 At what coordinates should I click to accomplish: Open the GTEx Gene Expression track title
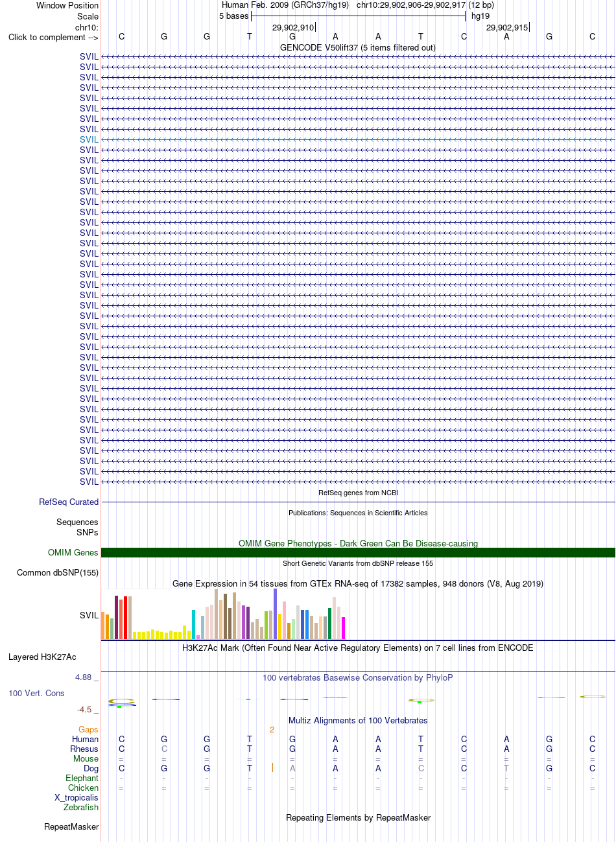coord(358,583)
